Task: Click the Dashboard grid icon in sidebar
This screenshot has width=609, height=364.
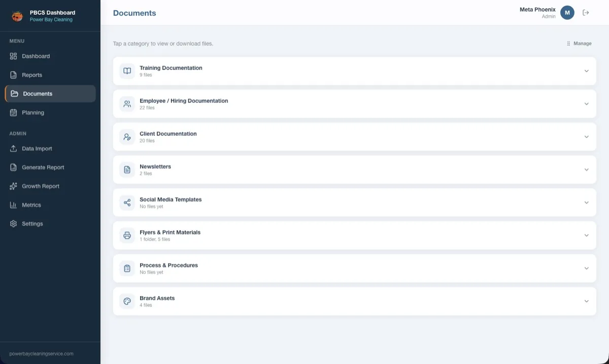Action: pos(14,56)
